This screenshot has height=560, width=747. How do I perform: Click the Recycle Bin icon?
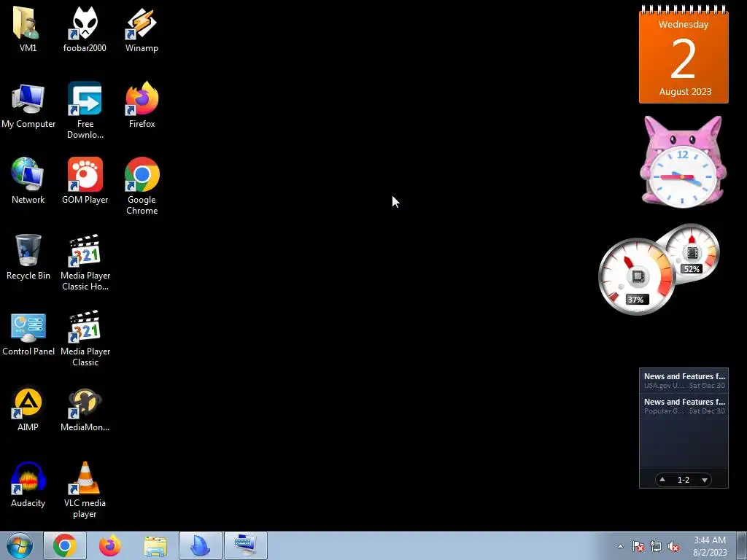pyautogui.click(x=28, y=257)
